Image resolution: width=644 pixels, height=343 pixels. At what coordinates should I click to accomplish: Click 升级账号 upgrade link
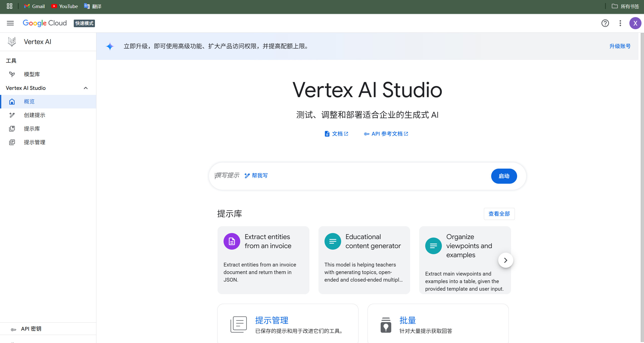click(620, 46)
